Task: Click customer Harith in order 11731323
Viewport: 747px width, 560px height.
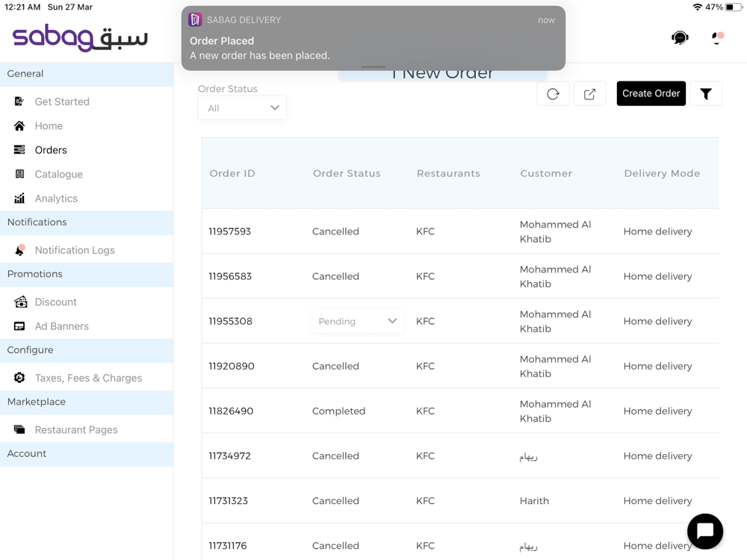Action: [x=534, y=500]
